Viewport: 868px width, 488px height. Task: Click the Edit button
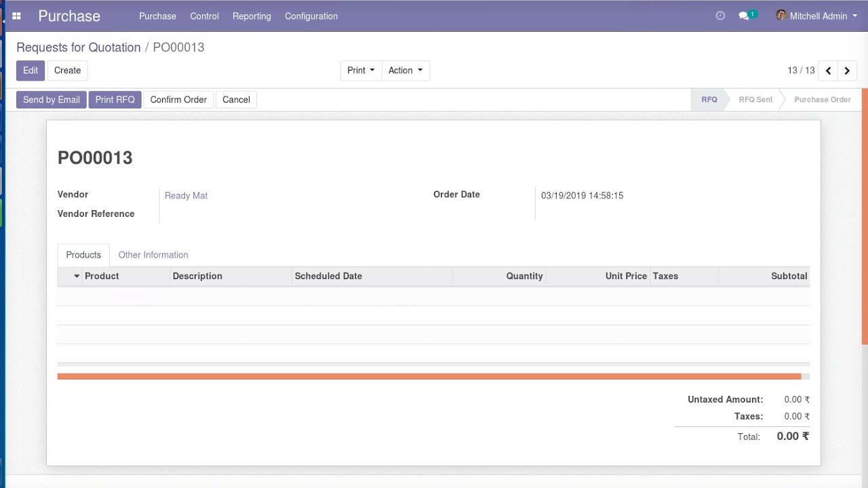31,70
